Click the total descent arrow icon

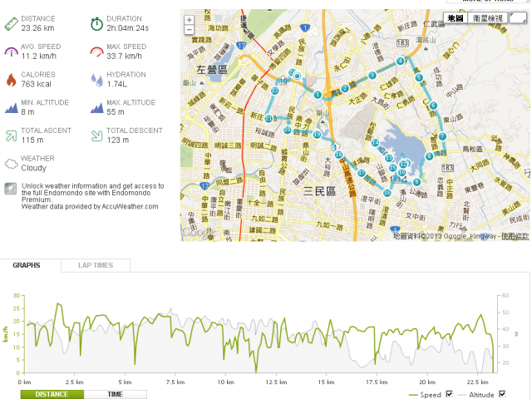pos(96,135)
